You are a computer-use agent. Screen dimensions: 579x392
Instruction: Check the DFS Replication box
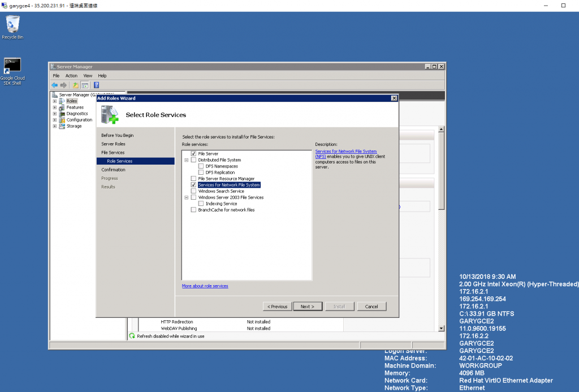(201, 172)
